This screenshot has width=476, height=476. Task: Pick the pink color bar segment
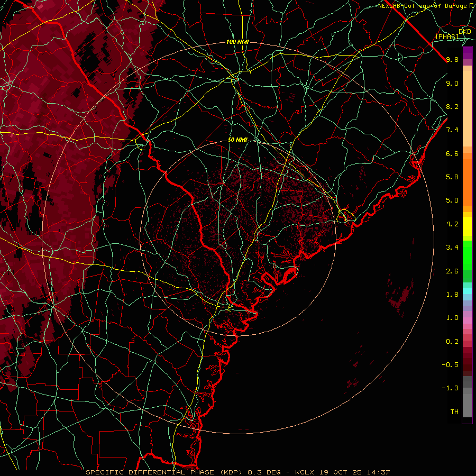tap(467, 321)
